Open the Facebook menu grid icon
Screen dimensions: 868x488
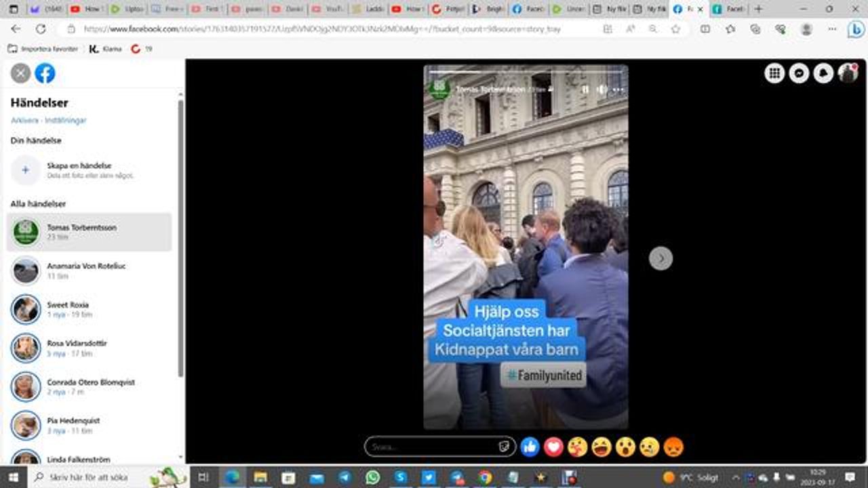pyautogui.click(x=774, y=73)
